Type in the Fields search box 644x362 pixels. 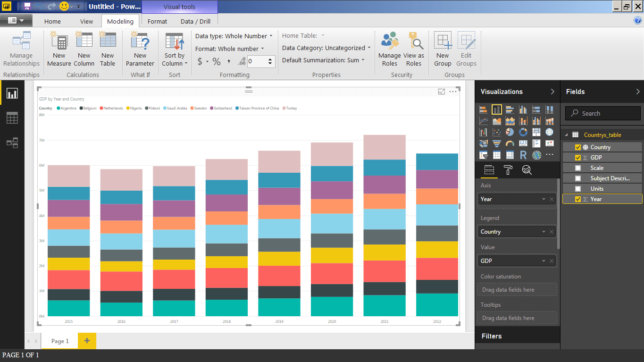pos(602,113)
